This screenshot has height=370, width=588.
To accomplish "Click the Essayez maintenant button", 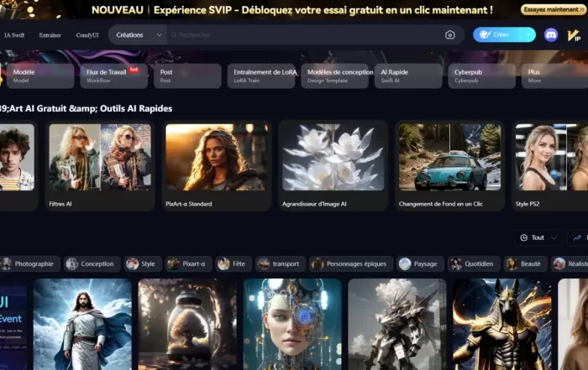I will coord(553,10).
